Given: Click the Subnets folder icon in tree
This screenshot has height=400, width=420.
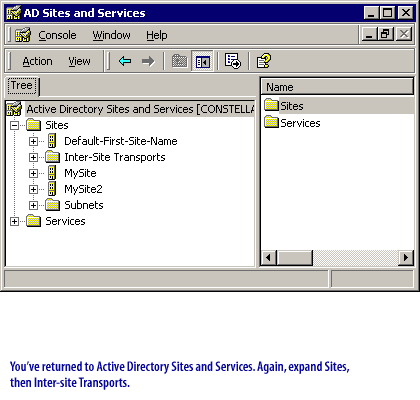Looking at the screenshot, I should (x=52, y=205).
